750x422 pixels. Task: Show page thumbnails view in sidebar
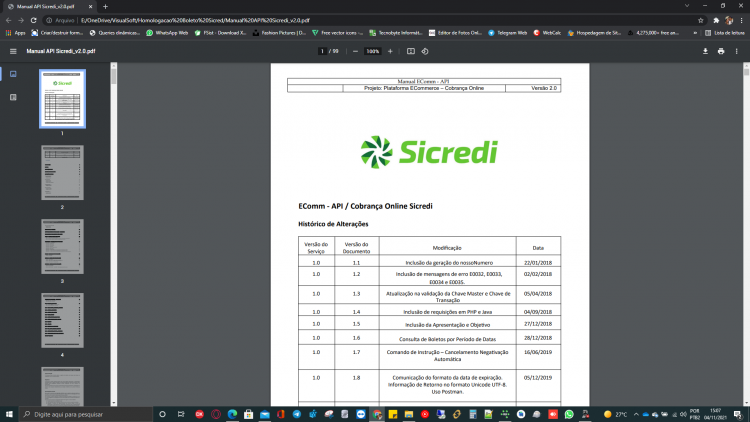tap(13, 74)
